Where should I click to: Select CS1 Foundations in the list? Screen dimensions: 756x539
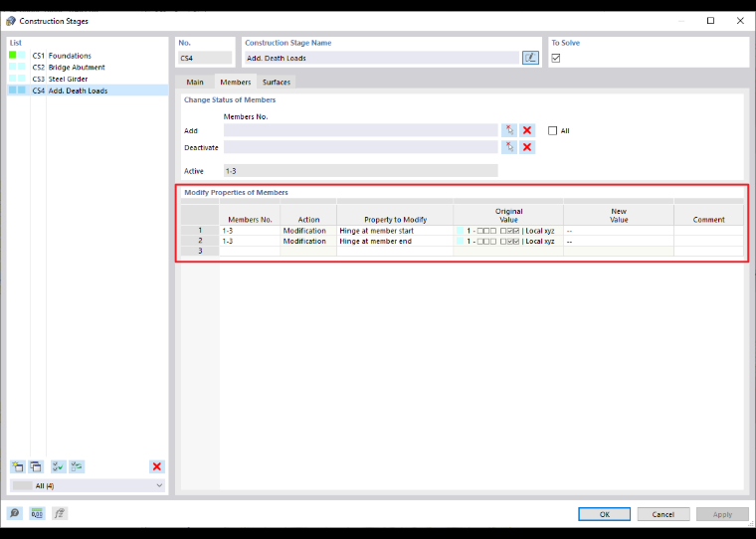tap(88, 56)
